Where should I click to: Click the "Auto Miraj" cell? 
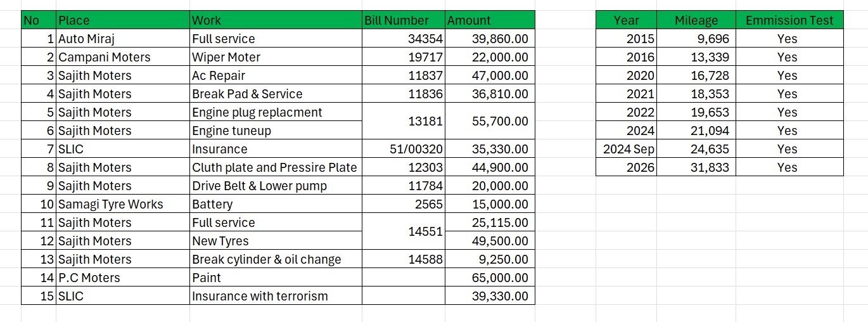123,39
